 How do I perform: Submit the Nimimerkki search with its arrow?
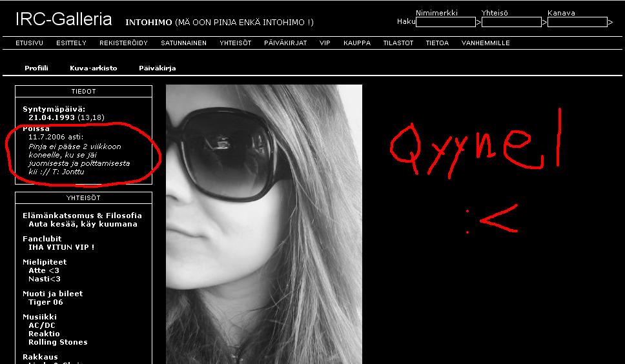(478, 23)
